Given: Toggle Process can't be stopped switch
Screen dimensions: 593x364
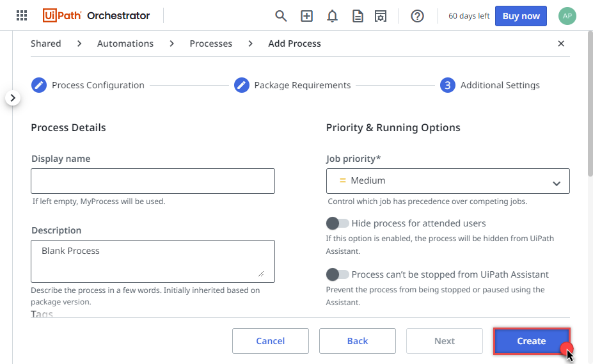Looking at the screenshot, I should (337, 274).
